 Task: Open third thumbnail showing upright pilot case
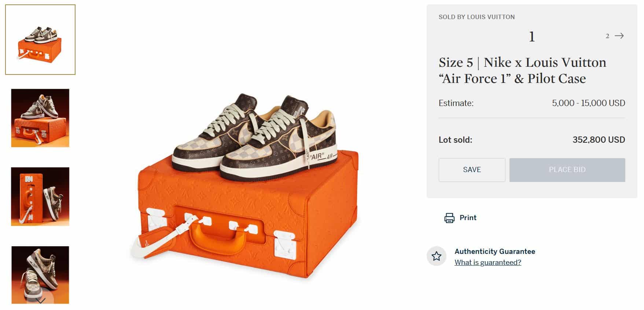40,196
